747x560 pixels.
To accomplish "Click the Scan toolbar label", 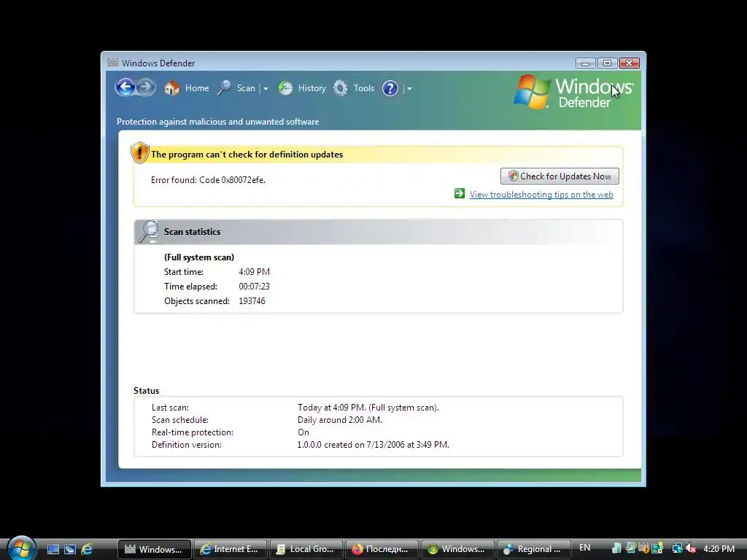I will [x=246, y=88].
